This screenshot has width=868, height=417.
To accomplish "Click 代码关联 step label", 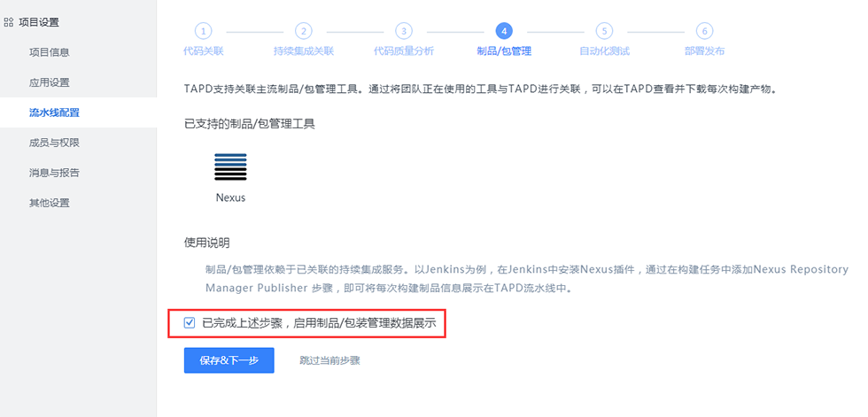I will pos(203,51).
